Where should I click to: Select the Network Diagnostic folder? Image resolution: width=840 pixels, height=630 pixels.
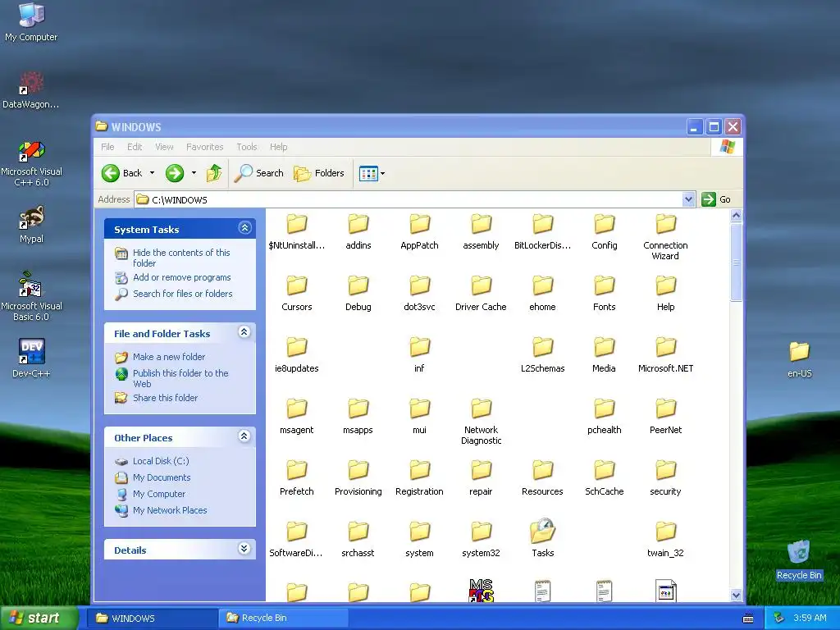pyautogui.click(x=481, y=422)
